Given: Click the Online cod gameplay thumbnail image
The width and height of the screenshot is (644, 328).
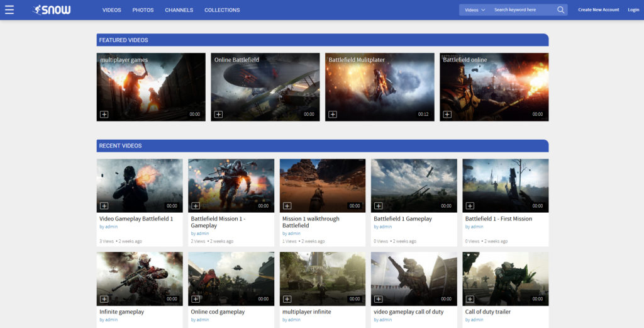Looking at the screenshot, I should pyautogui.click(x=231, y=279).
